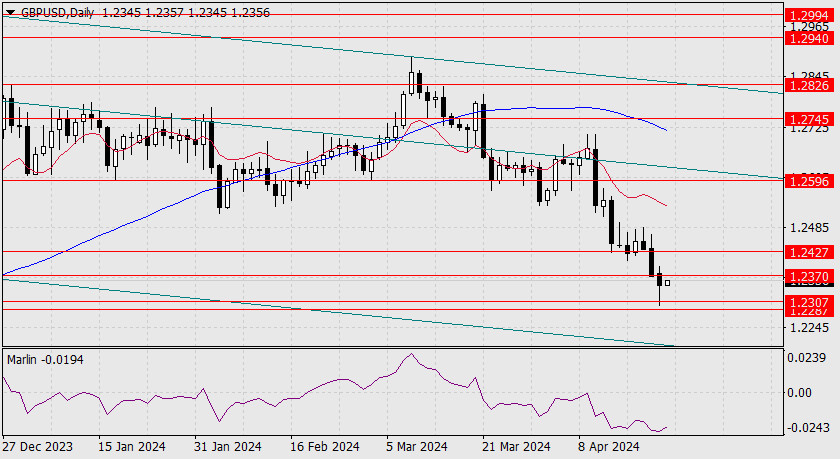Click the 0.00 Marlin scale value
840x459 pixels.
pyautogui.click(x=799, y=393)
